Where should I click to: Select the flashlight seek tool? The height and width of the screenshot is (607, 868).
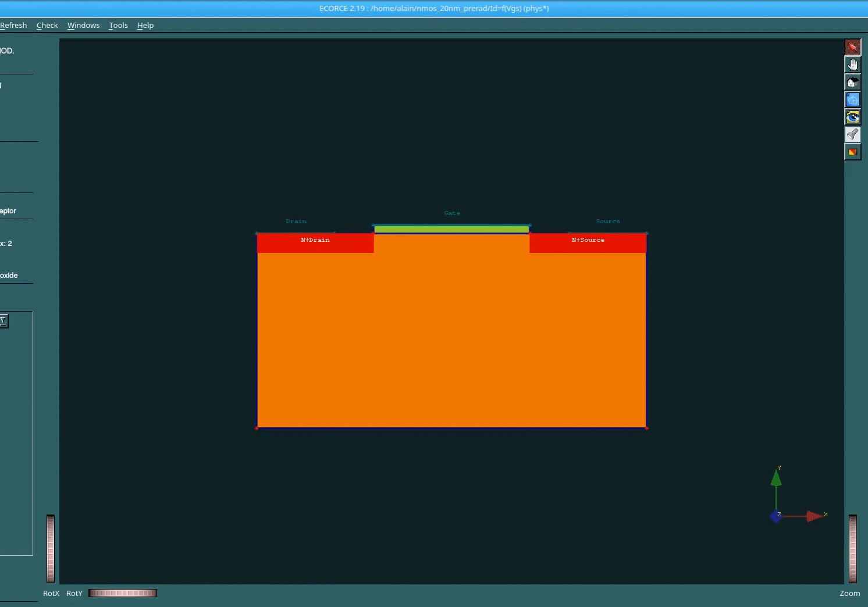tap(852, 134)
